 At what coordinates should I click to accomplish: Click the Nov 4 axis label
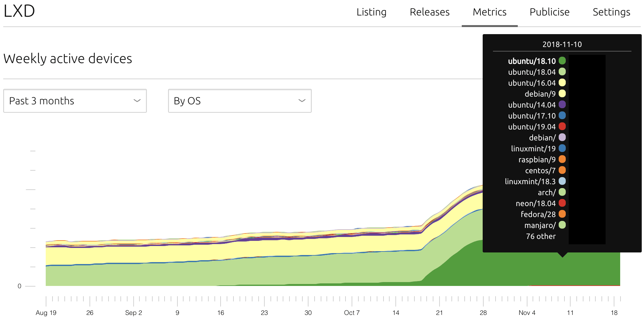(x=527, y=313)
